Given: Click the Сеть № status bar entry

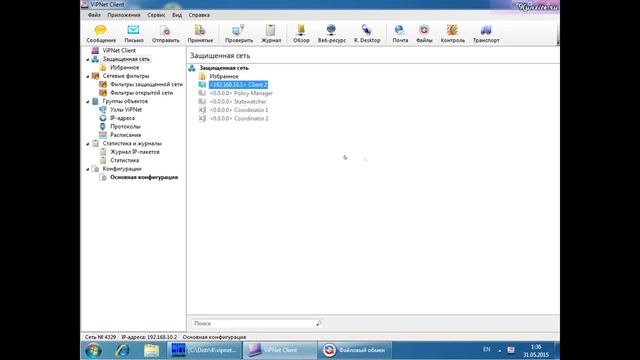Looking at the screenshot, I should pos(100,337).
